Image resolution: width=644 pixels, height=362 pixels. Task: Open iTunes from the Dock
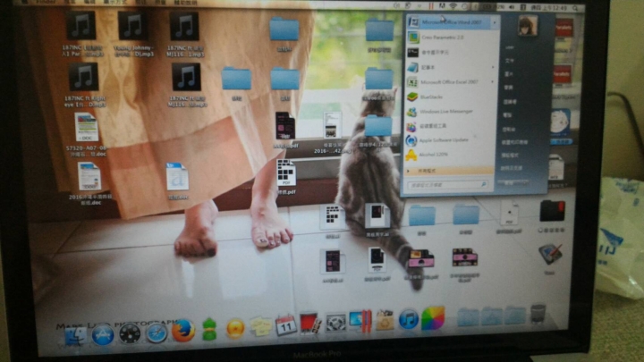click(408, 319)
